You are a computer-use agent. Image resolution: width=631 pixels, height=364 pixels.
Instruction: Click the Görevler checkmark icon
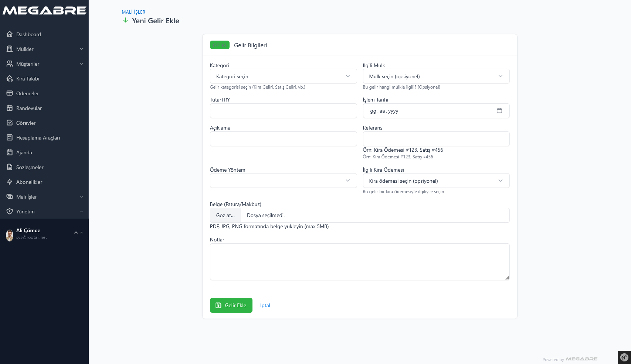(10, 123)
